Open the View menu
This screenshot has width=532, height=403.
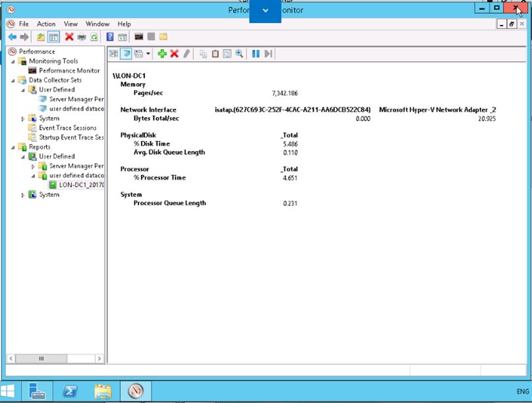71,24
